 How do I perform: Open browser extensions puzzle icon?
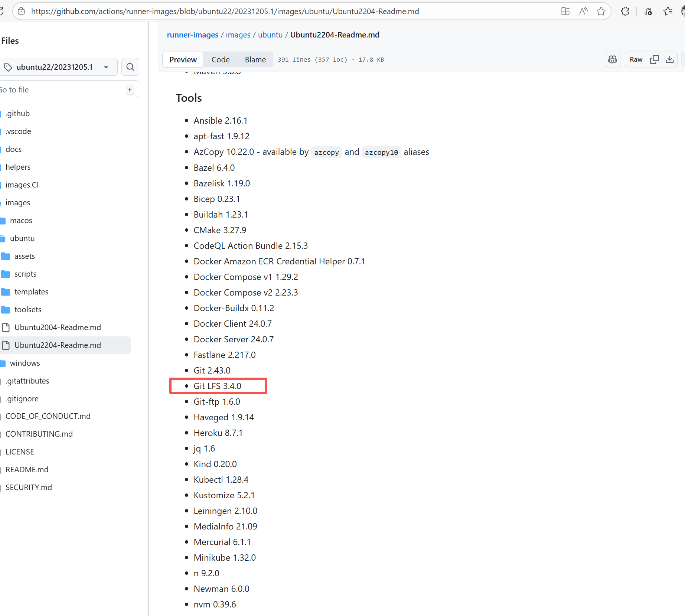pyautogui.click(x=625, y=11)
